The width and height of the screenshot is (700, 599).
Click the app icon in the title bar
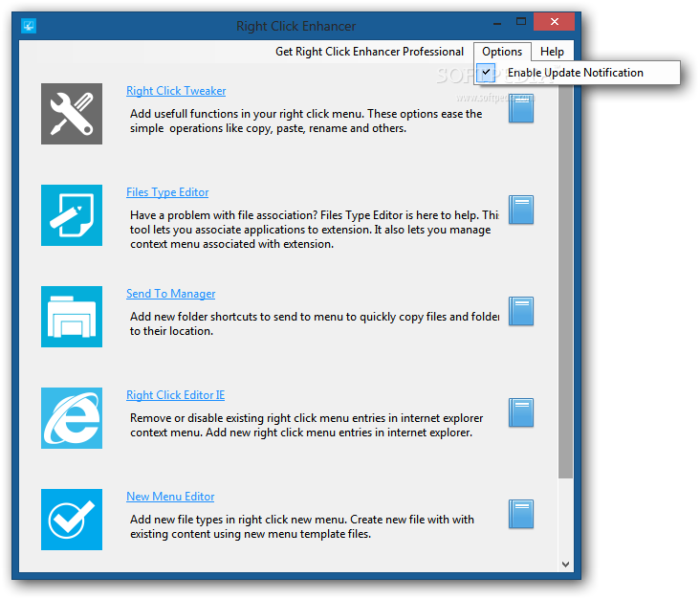coord(29,26)
